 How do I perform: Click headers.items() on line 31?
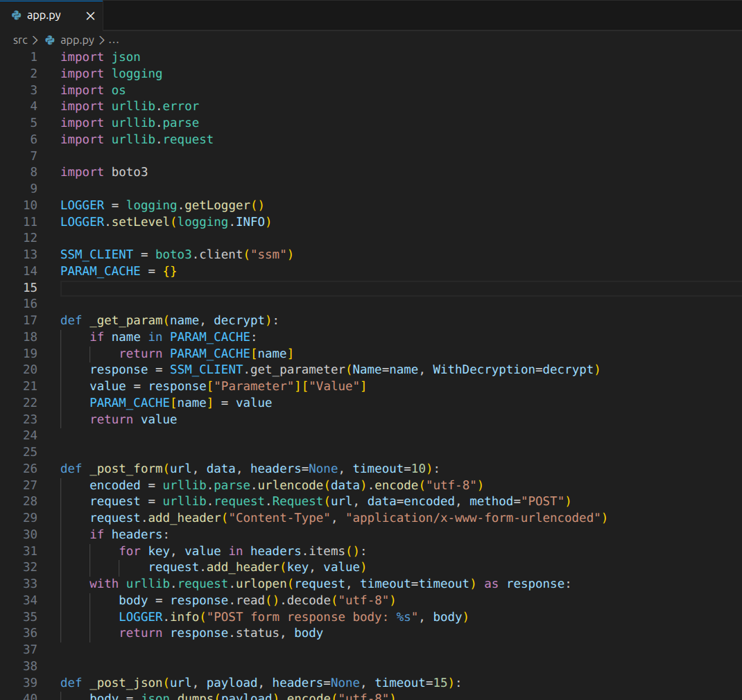(304, 551)
